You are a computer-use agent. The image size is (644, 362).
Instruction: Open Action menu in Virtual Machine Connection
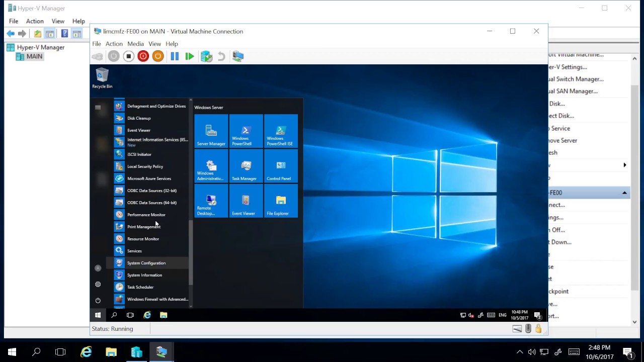[114, 44]
